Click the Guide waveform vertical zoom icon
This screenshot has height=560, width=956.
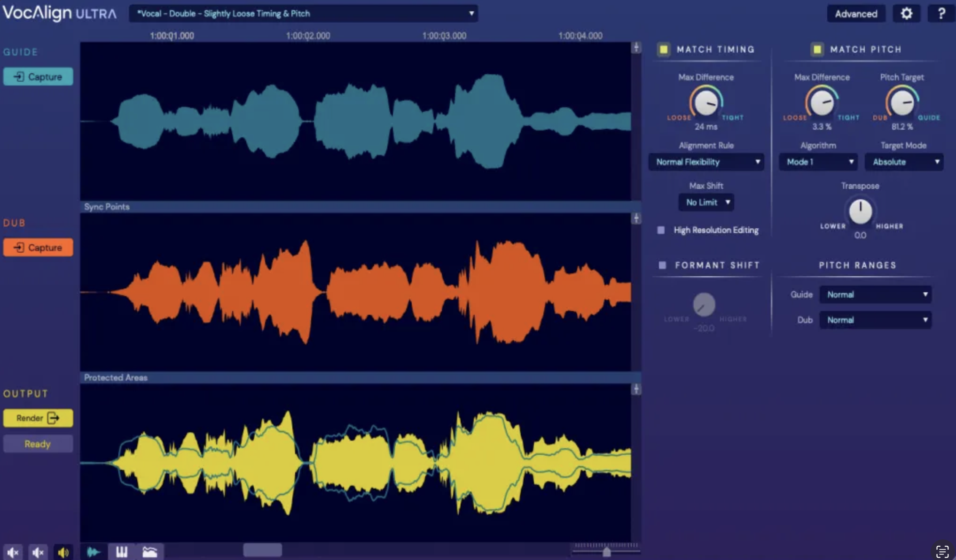[636, 47]
